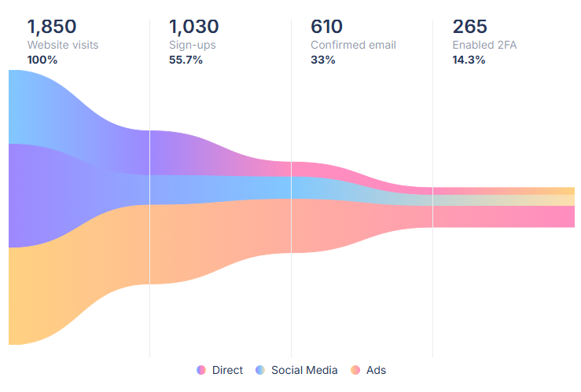Screen dimensions: 581x392
Task: Click the Direct legend color marker
Action: [x=201, y=370]
